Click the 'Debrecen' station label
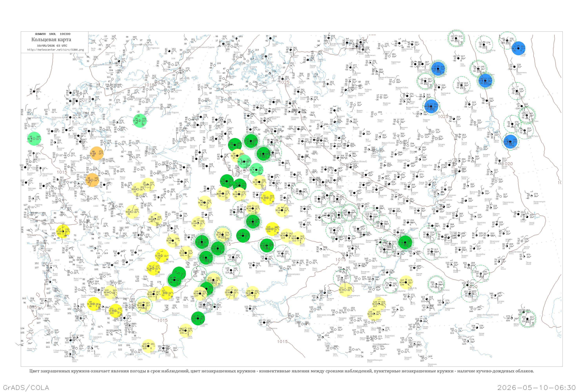Image resolution: width=588 pixels, height=392 pixels. tap(141, 258)
